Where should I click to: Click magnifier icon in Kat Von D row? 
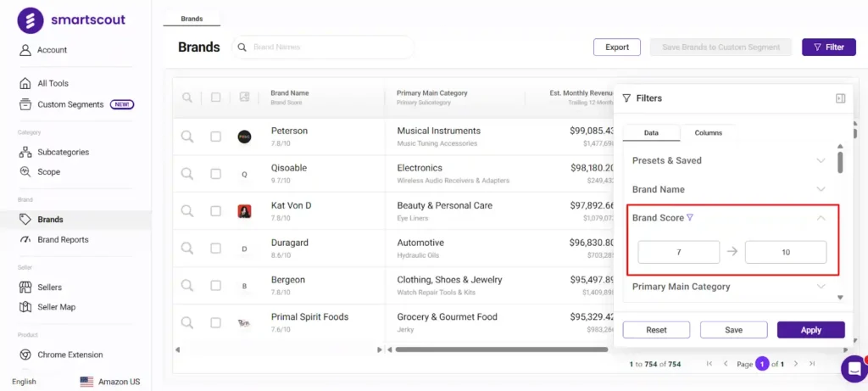[187, 210]
